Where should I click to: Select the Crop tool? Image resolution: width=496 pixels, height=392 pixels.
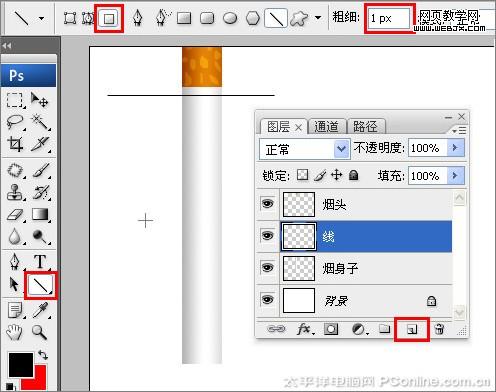(x=15, y=144)
